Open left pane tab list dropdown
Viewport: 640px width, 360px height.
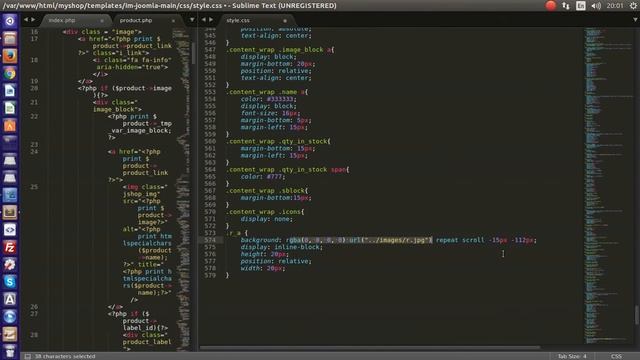[x=192, y=20]
